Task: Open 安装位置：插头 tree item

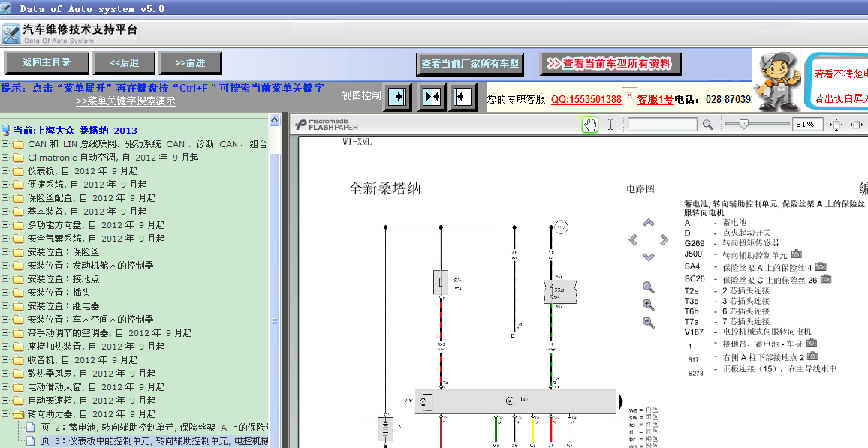Action: click(59, 292)
